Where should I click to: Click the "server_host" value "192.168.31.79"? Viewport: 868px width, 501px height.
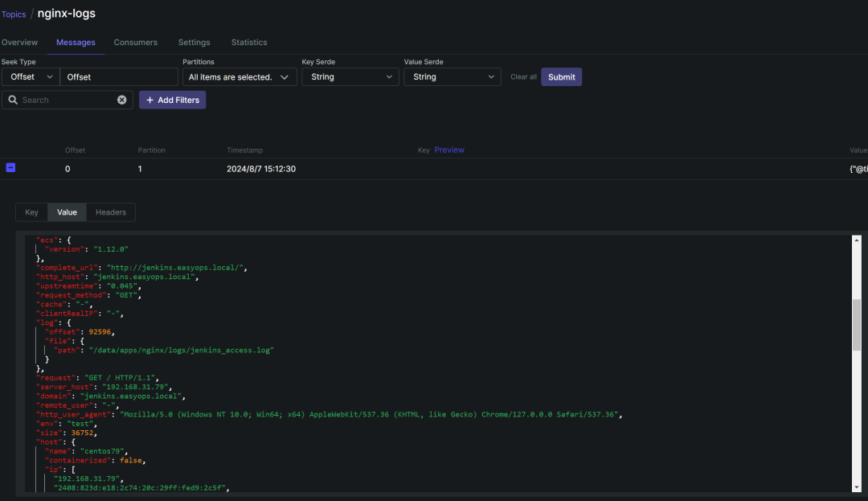136,387
